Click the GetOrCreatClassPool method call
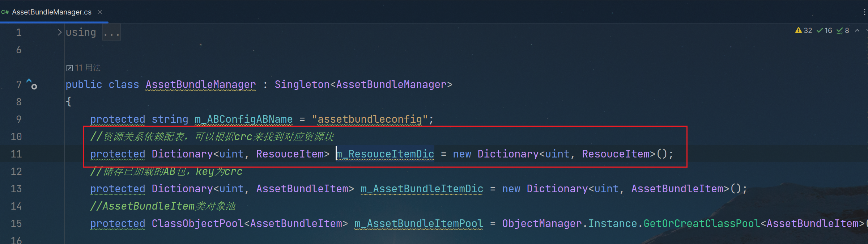The height and width of the screenshot is (244, 868). click(x=702, y=223)
